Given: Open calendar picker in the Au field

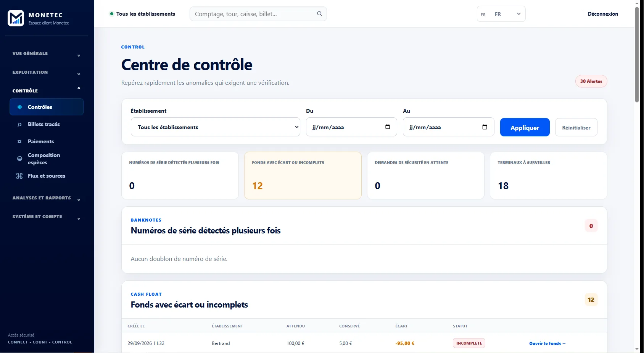Looking at the screenshot, I should pyautogui.click(x=485, y=127).
